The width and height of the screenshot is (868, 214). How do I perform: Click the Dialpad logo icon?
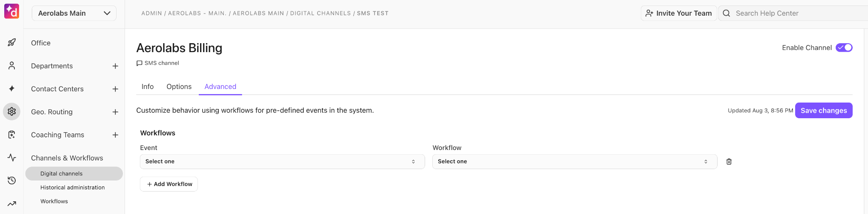click(11, 11)
